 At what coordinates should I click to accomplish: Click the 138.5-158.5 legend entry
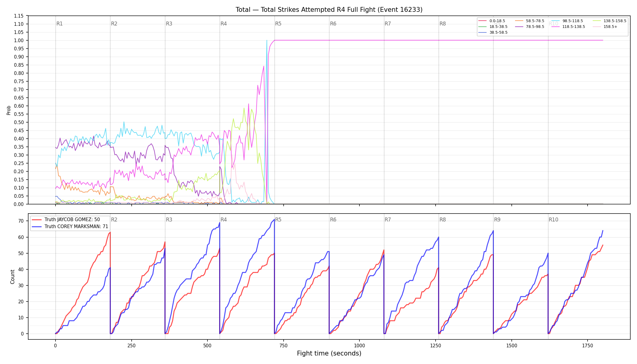608,21
